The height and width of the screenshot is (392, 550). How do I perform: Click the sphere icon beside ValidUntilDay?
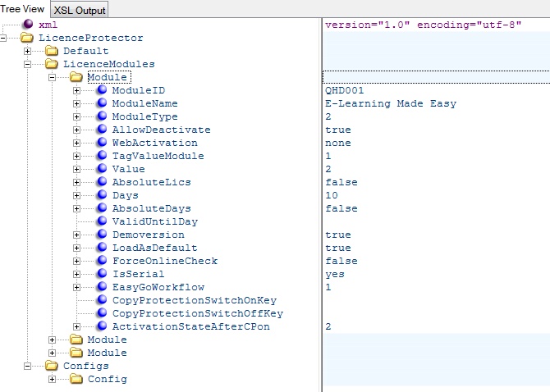click(102, 221)
